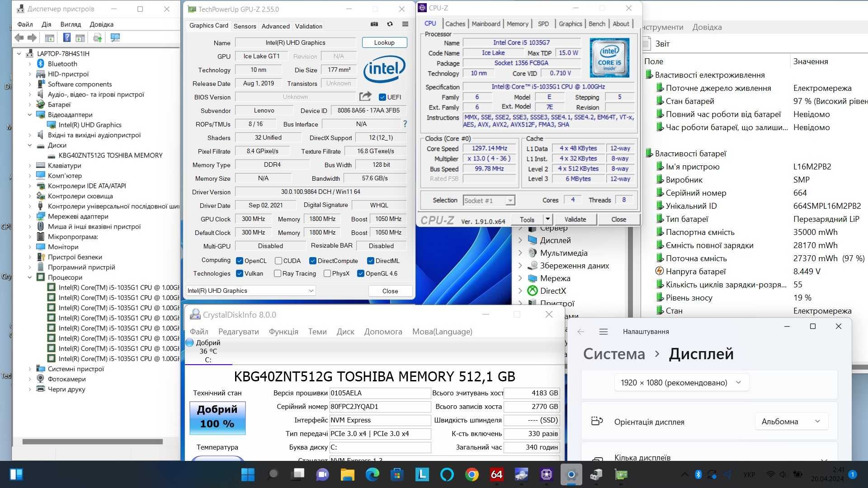The width and height of the screenshot is (868, 488).
Task: Select the KBG40ZNT512G TOSHIBA MEMORY disk entry
Action: tap(110, 155)
